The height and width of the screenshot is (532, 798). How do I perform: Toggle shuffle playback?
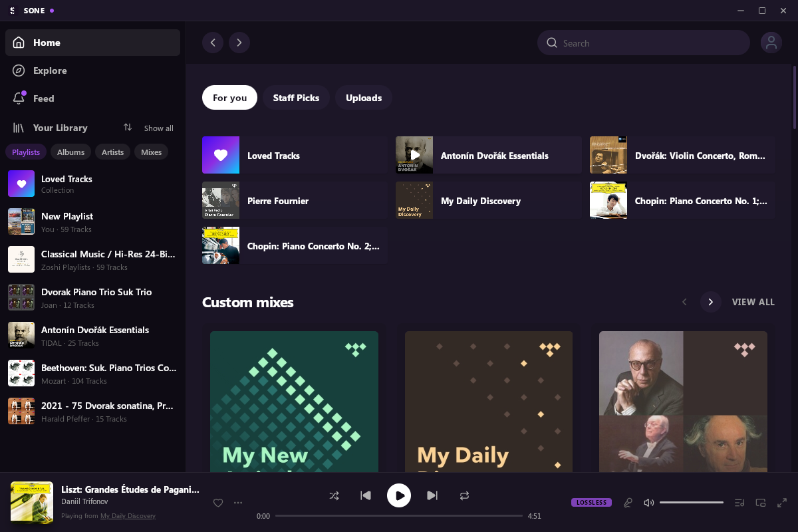(334, 495)
